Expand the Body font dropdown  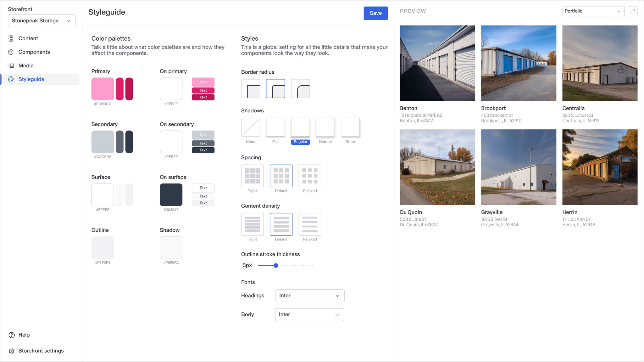309,314
